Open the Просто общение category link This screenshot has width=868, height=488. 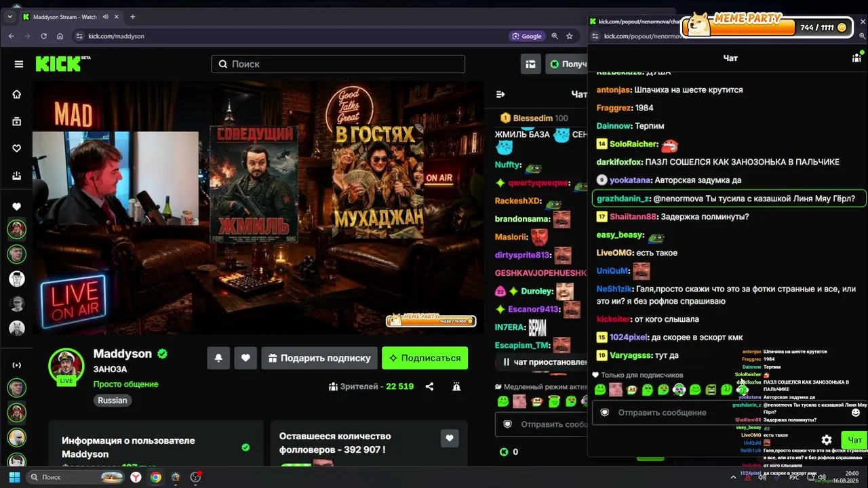pos(125,384)
